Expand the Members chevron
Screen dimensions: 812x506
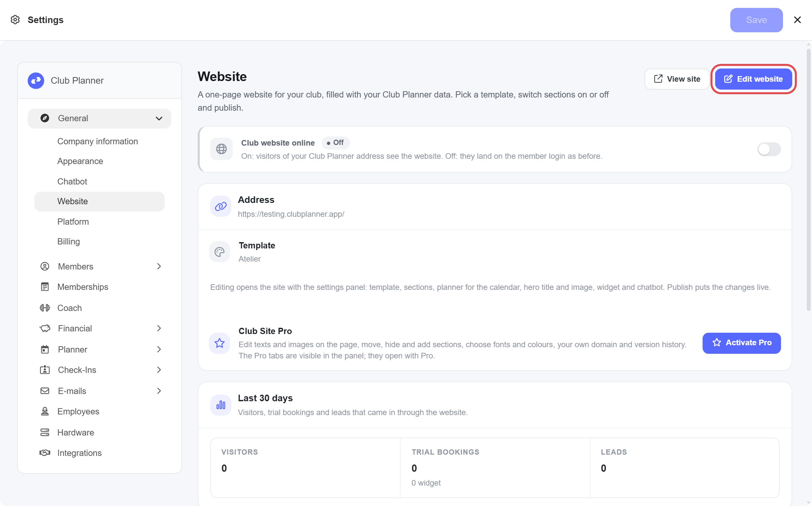(x=159, y=267)
